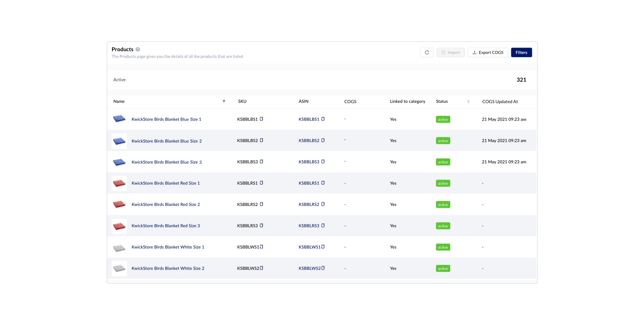644x325 pixels.
Task: Copy ASIN KSBBLRS3 using copy icon
Action: (x=323, y=226)
